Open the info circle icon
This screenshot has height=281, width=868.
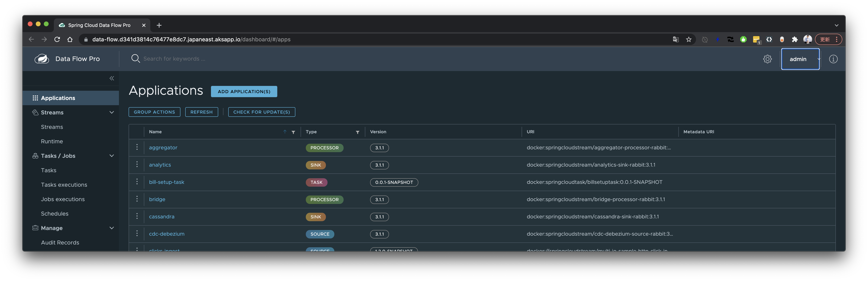click(833, 59)
